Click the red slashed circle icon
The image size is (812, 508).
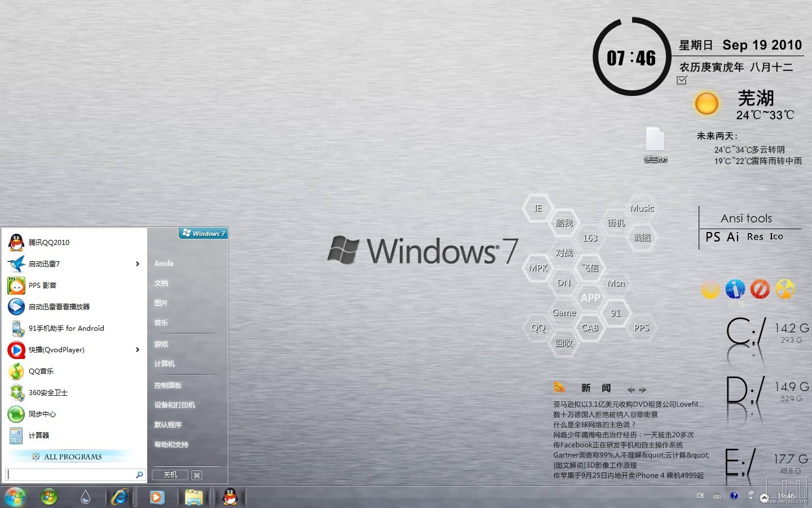click(760, 289)
